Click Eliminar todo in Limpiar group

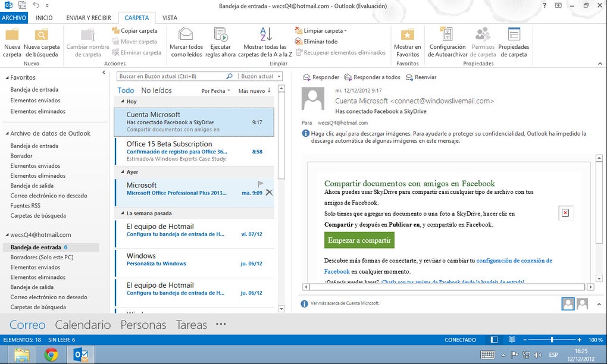point(316,42)
